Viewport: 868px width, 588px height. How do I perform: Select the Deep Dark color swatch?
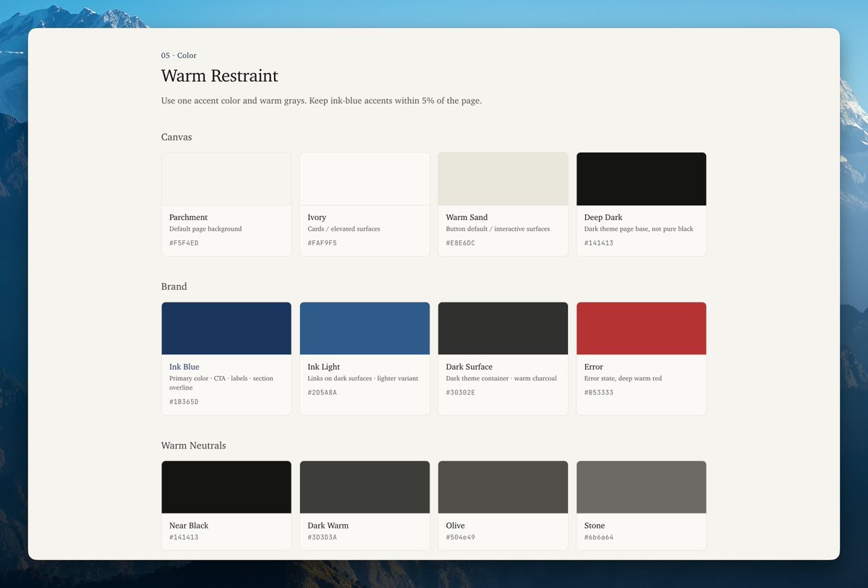click(x=642, y=179)
